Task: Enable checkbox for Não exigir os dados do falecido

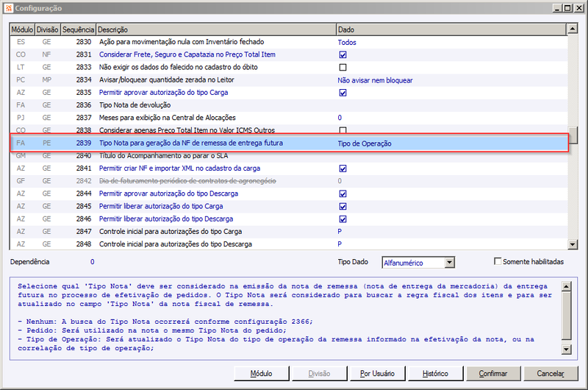Action: (343, 68)
